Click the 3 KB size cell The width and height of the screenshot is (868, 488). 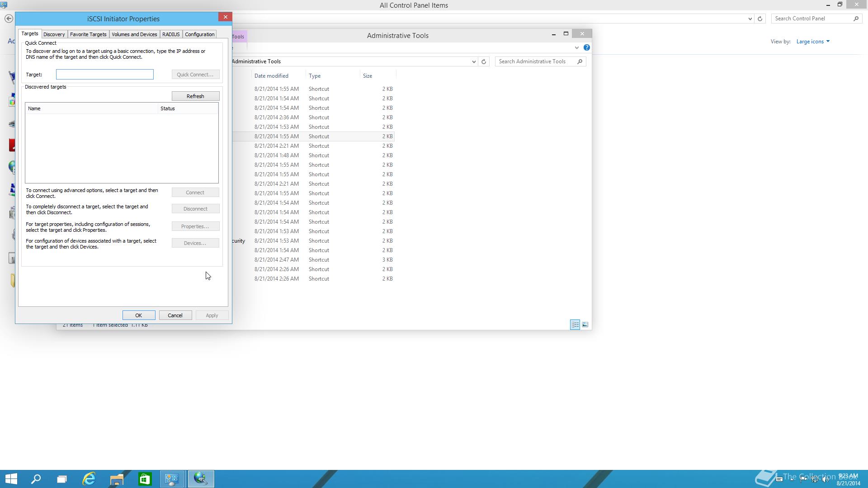tap(387, 260)
